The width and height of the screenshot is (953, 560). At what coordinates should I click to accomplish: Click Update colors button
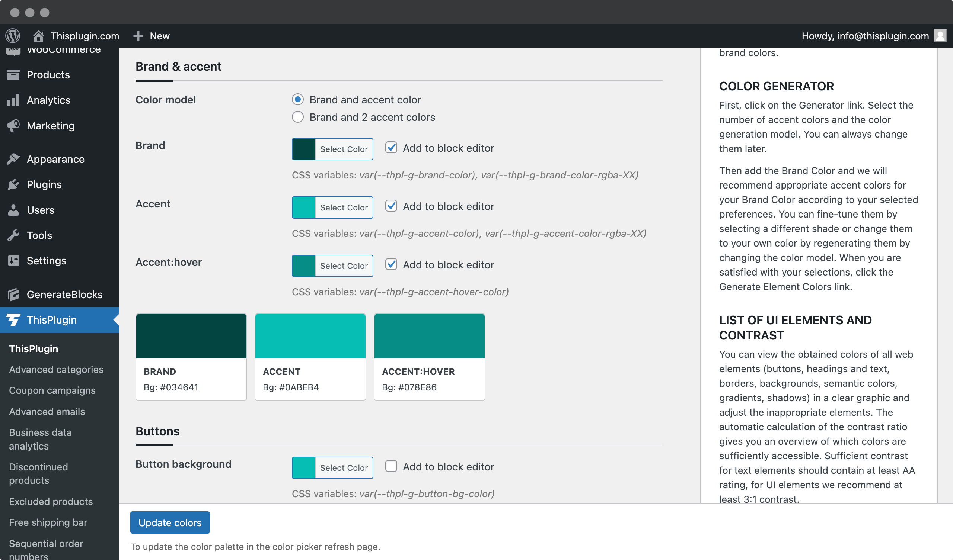170,523
